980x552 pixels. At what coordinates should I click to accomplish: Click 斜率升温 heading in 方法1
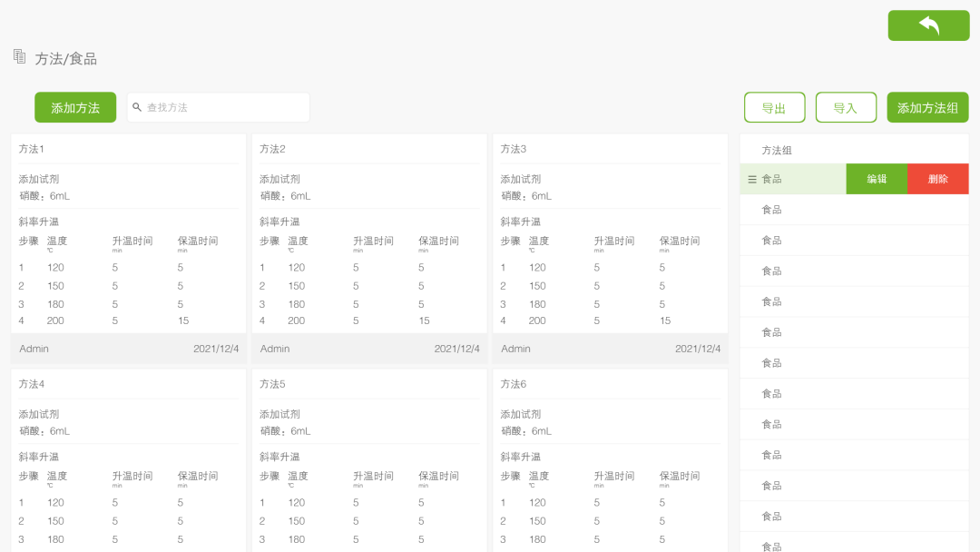pos(39,222)
